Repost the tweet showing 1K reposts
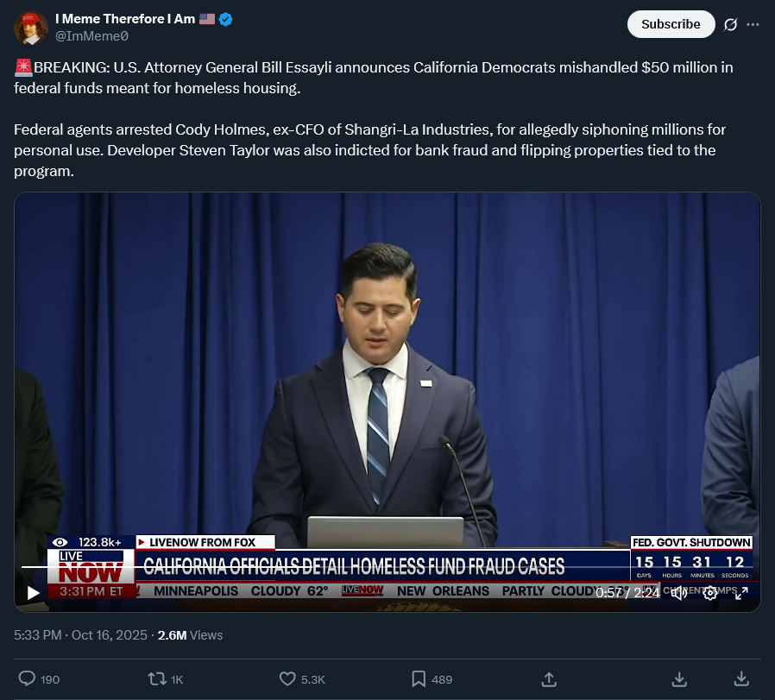 [x=166, y=678]
